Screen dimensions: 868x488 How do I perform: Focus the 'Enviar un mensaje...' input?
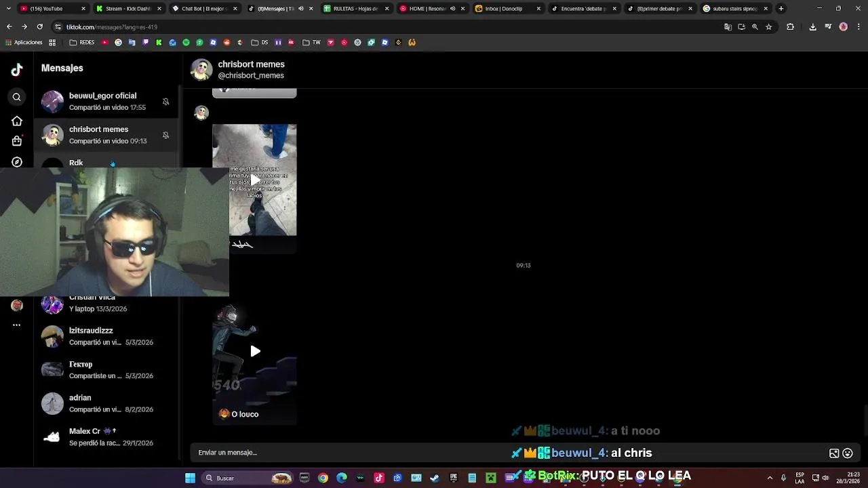(509, 453)
